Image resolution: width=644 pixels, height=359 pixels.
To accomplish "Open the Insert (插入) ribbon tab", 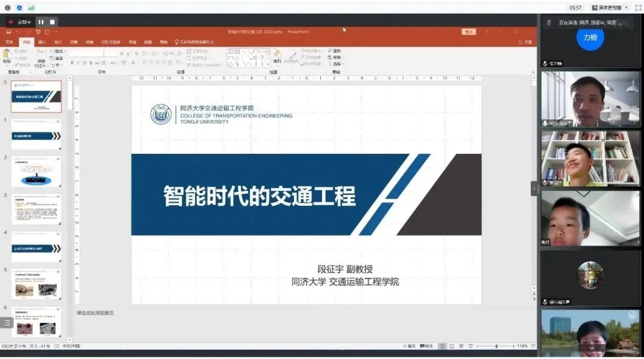I will 42,42.
